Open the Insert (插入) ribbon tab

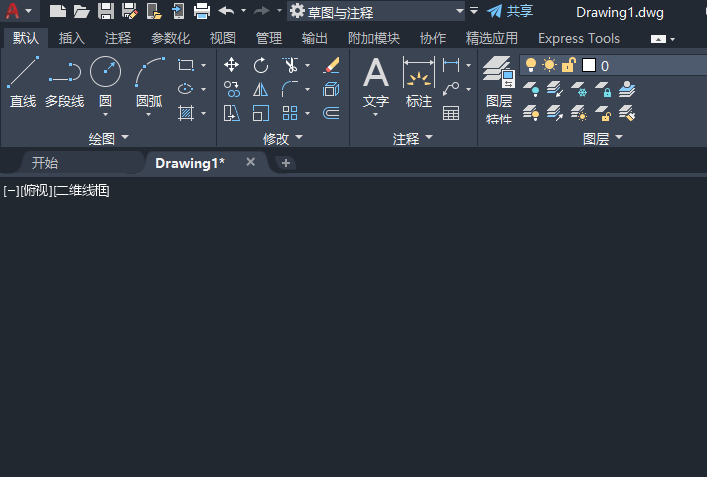point(71,38)
